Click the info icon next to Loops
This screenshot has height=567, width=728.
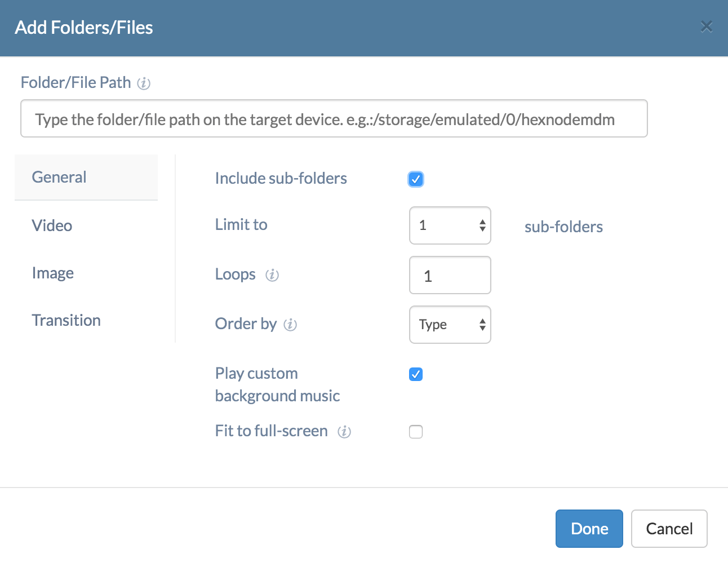272,275
